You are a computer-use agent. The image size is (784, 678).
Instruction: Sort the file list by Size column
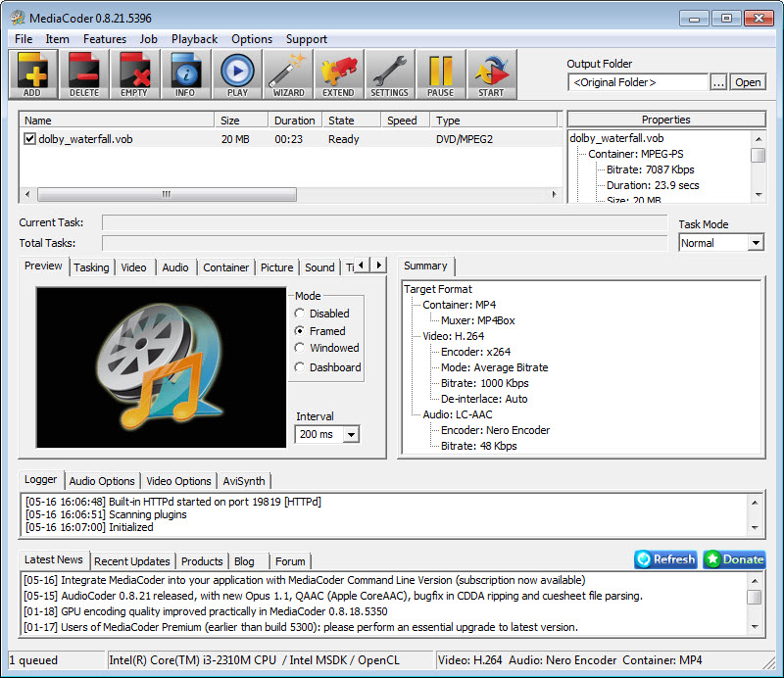[242, 121]
